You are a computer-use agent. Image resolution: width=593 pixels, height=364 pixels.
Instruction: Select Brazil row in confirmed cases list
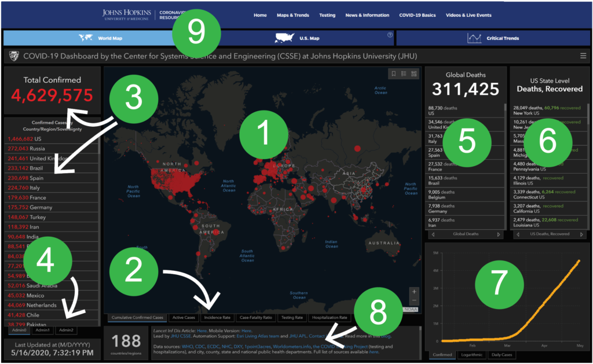[x=52, y=168]
